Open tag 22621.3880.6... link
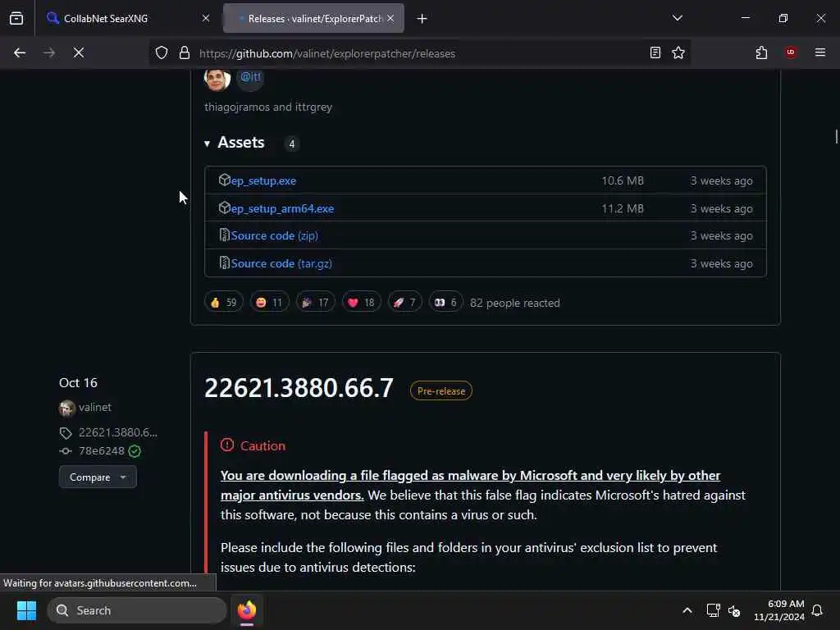Image resolution: width=840 pixels, height=630 pixels. (x=118, y=432)
